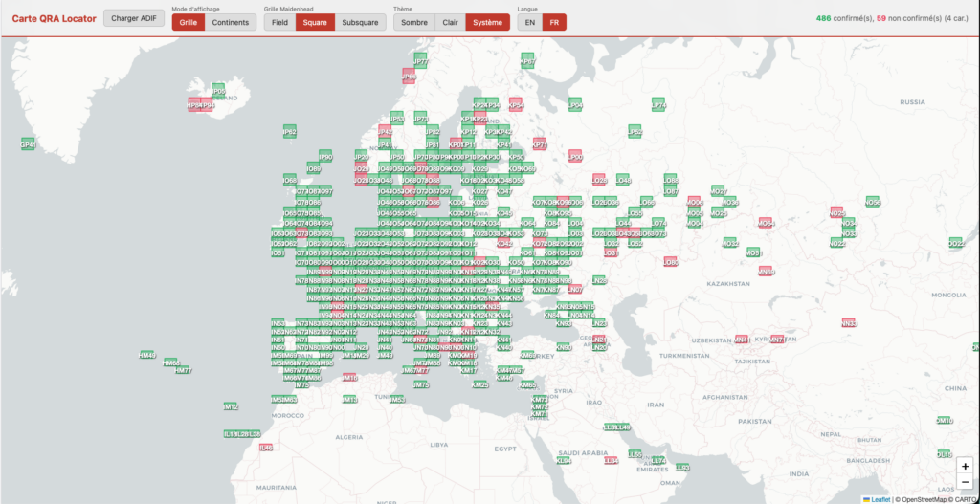980x504 pixels.
Task: Enable the Clair light theme
Action: coord(450,22)
